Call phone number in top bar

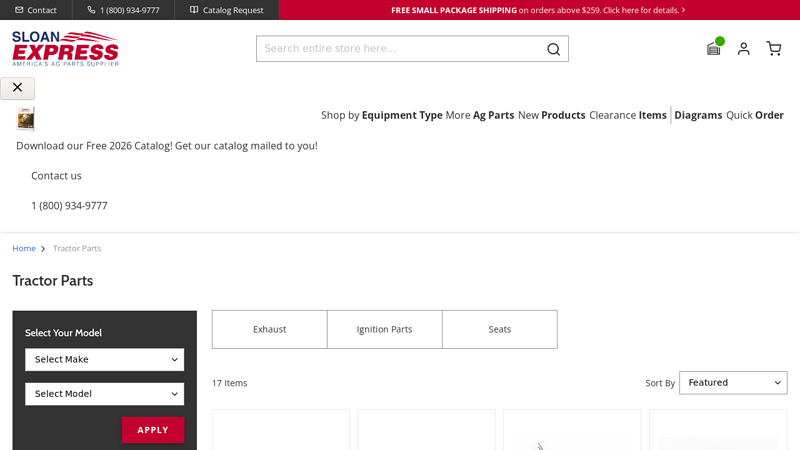coord(123,10)
